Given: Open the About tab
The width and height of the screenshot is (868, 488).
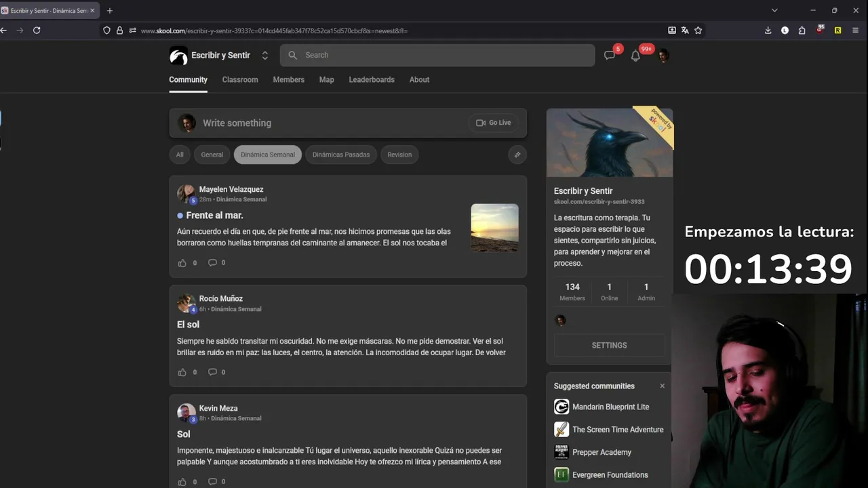Looking at the screenshot, I should pos(419,80).
